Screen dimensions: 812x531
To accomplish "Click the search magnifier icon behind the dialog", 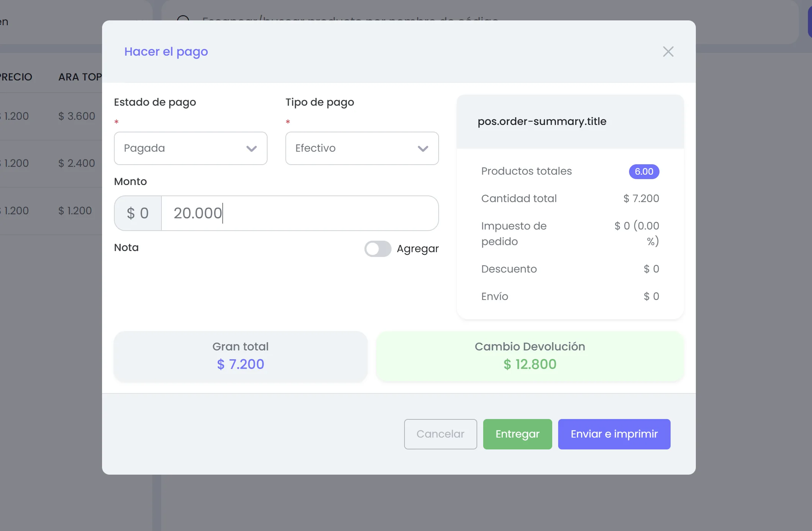I will [x=183, y=19].
